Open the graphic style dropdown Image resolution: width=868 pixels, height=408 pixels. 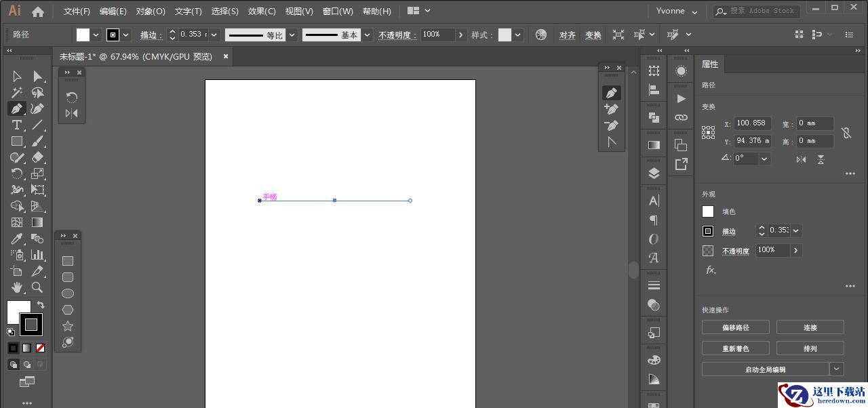pyautogui.click(x=518, y=35)
